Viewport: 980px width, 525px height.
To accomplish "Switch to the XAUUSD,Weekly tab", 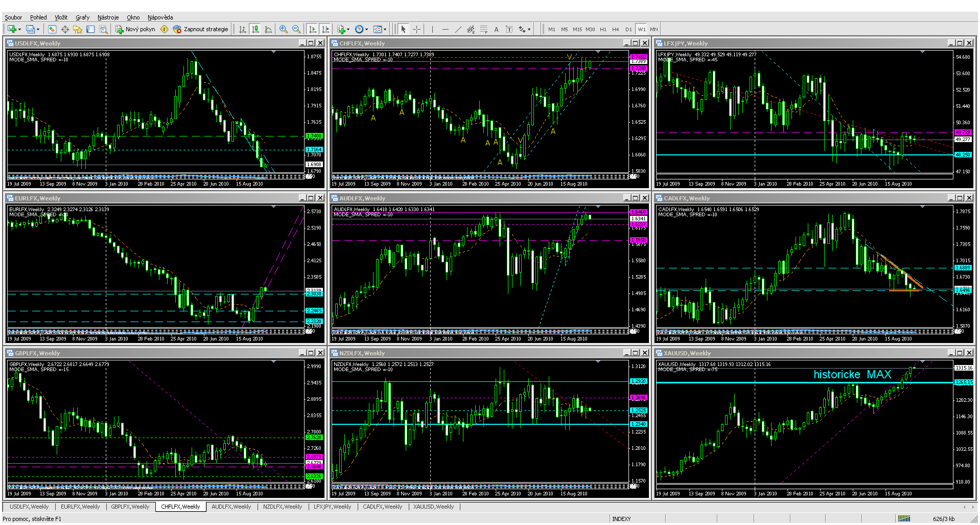I will tap(434, 507).
